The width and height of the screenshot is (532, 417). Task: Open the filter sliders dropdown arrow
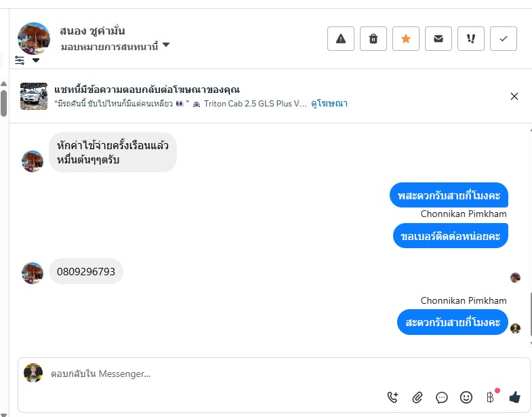(x=36, y=60)
